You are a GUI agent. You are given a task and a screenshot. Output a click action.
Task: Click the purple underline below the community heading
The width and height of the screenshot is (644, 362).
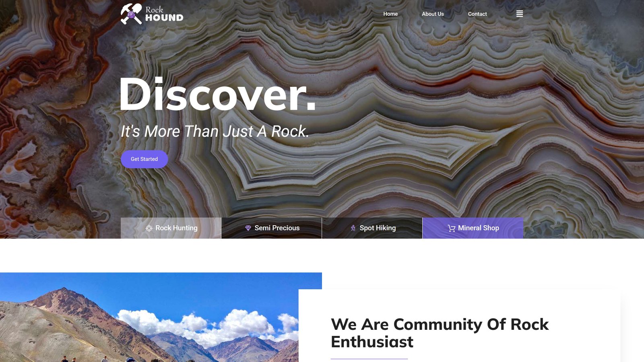(369, 359)
